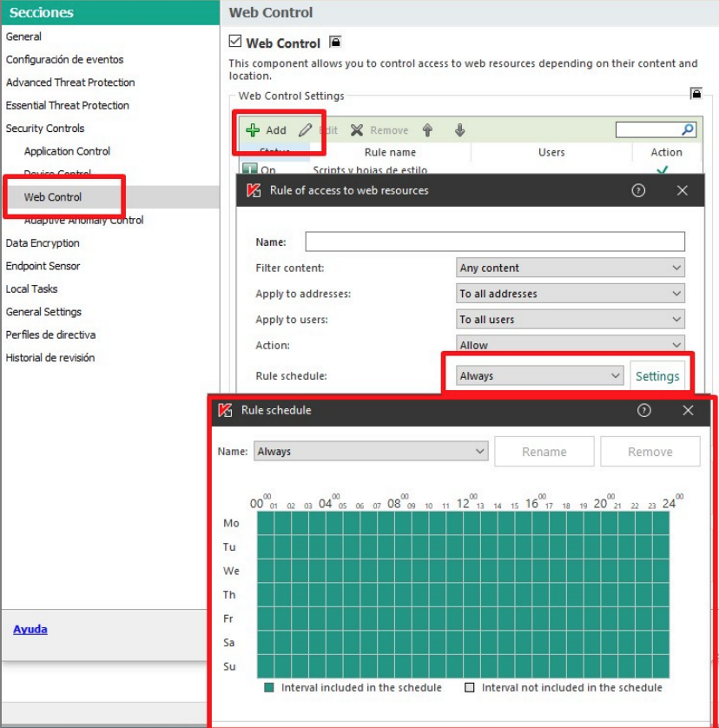Open the Apply to users dropdown
The image size is (719, 728).
[570, 320]
